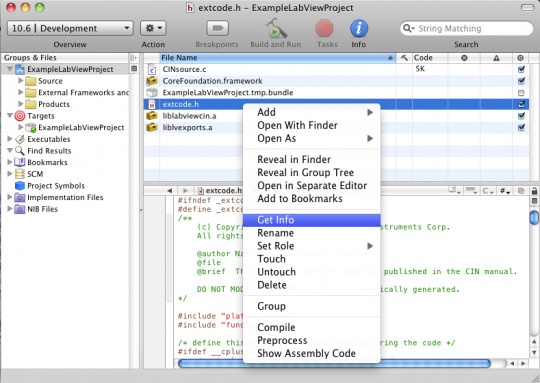
Task: Choose Add to Bookmarks menu item
Action: (312, 199)
